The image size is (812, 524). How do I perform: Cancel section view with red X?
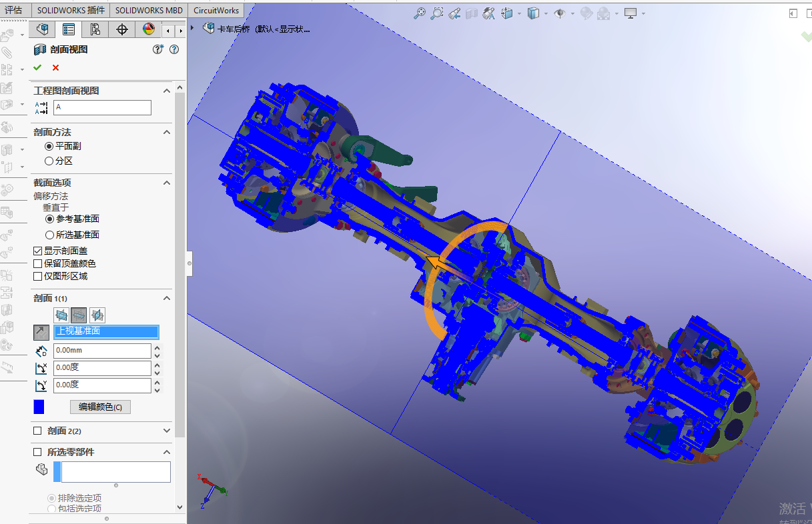point(55,67)
